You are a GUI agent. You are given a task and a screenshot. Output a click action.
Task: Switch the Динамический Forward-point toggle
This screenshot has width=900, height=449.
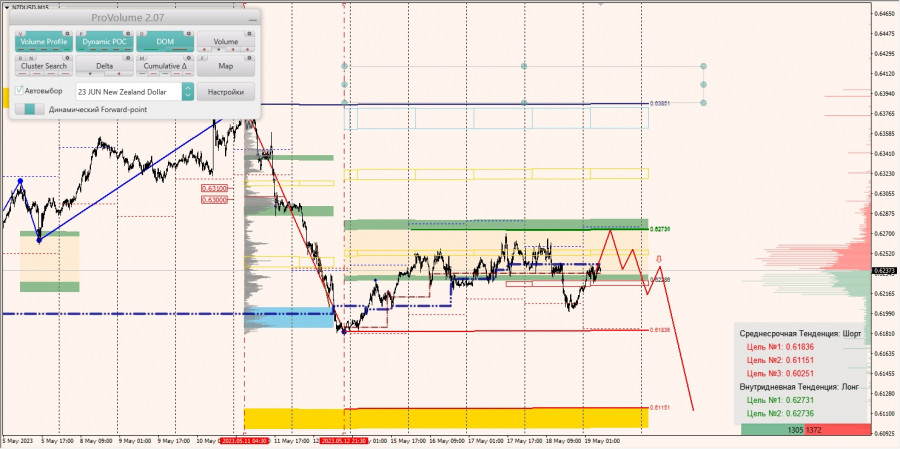coord(30,109)
